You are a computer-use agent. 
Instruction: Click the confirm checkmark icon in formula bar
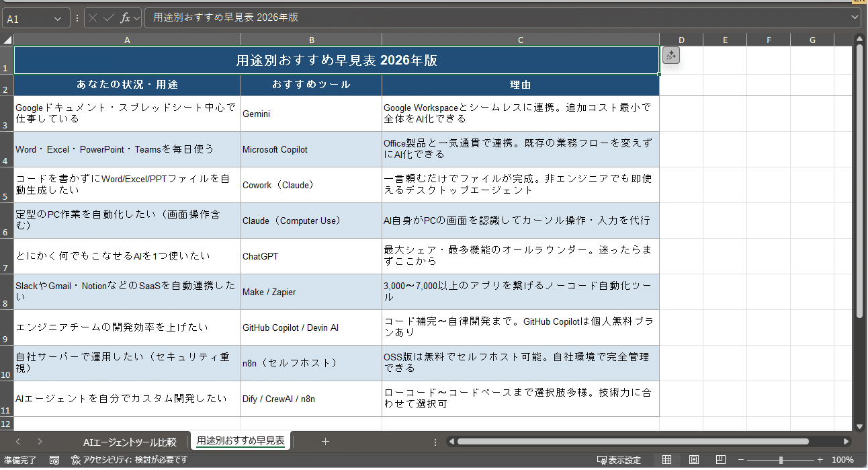click(109, 18)
